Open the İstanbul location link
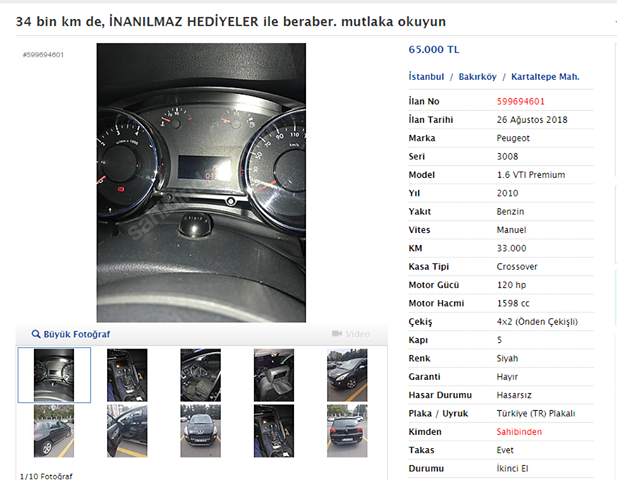 coord(426,76)
